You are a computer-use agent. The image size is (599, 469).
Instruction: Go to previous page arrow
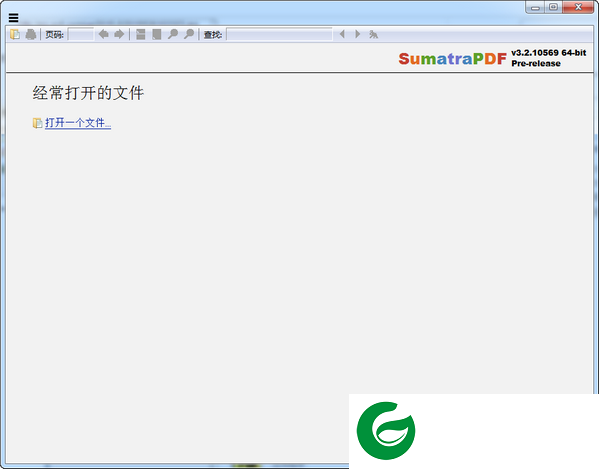[x=103, y=34]
